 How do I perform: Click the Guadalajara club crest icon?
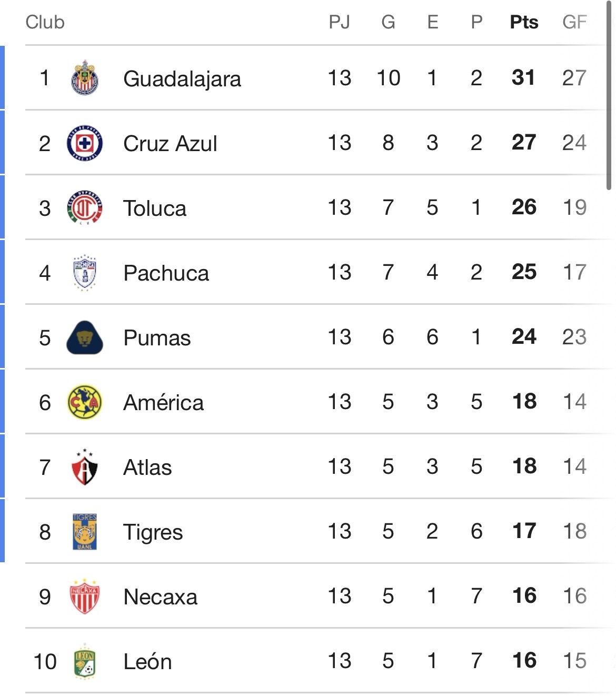[x=85, y=78]
